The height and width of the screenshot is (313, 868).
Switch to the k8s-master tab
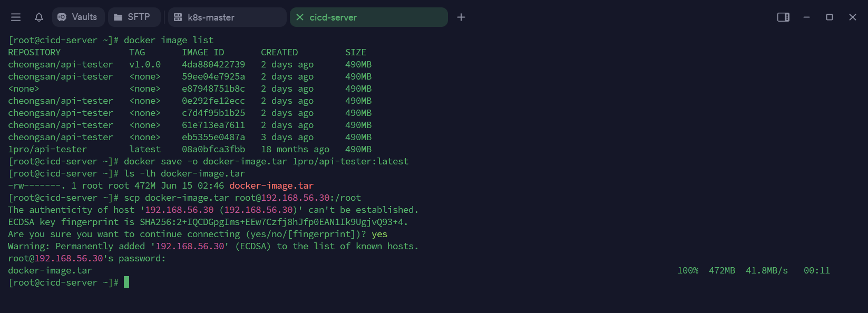[x=211, y=17]
